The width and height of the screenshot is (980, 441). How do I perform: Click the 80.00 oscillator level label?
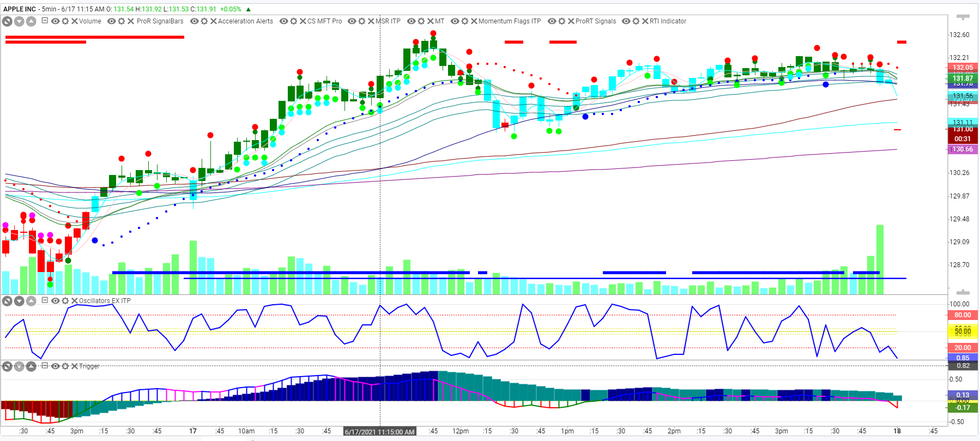pyautogui.click(x=963, y=315)
